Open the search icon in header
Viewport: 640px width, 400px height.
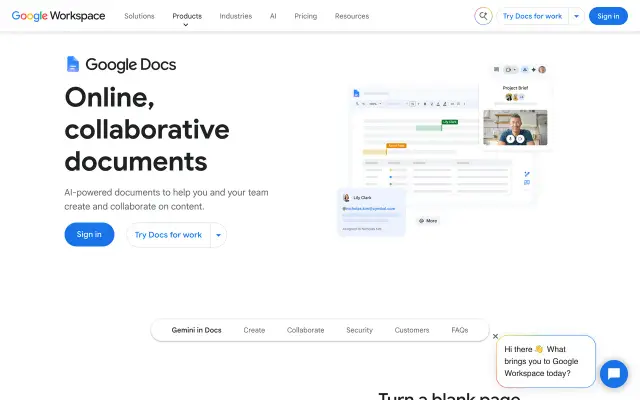coord(483,16)
